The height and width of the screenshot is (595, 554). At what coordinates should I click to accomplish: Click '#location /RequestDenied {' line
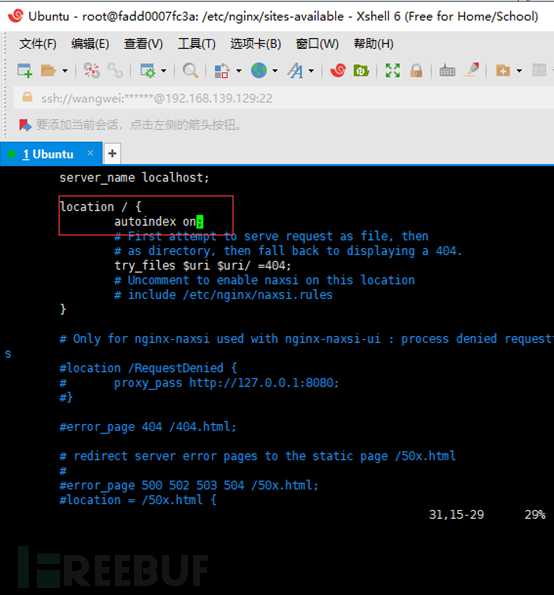click(x=148, y=368)
